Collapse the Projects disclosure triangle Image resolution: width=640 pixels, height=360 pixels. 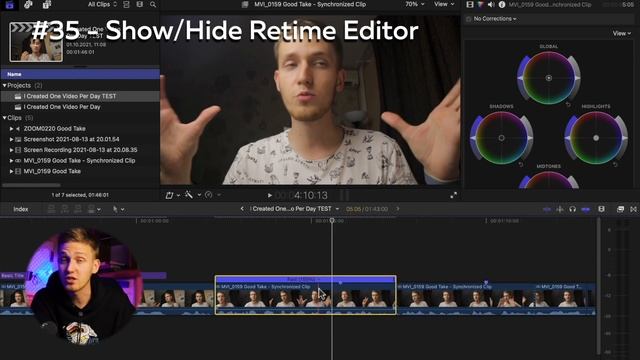[x=4, y=85]
